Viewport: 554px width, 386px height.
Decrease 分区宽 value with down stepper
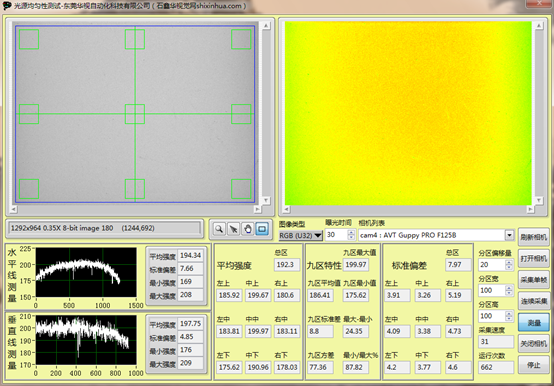509,293
